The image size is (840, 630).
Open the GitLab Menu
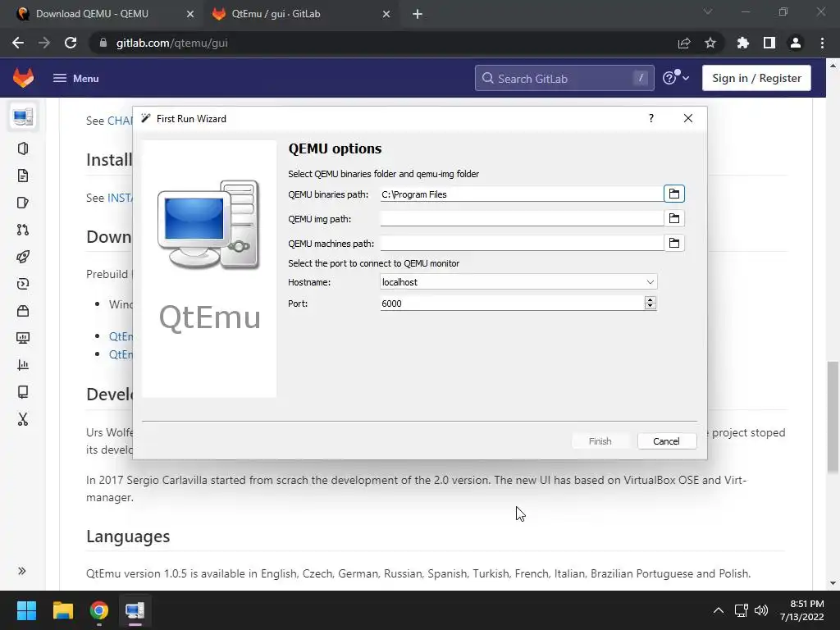pyautogui.click(x=75, y=78)
